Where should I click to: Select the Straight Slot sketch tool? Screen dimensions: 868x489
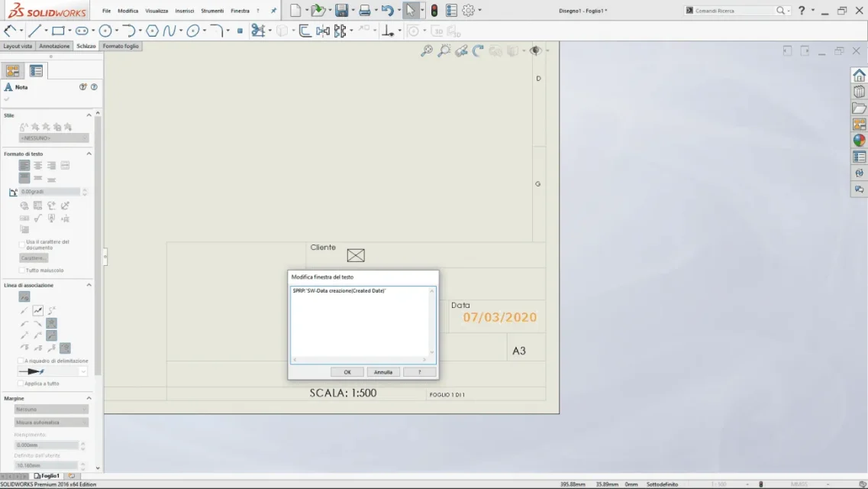tap(82, 31)
